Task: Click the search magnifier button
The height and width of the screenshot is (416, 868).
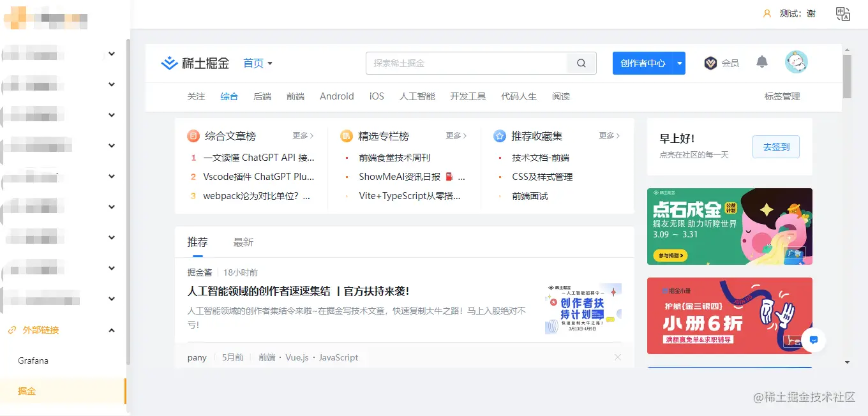Action: pyautogui.click(x=581, y=63)
